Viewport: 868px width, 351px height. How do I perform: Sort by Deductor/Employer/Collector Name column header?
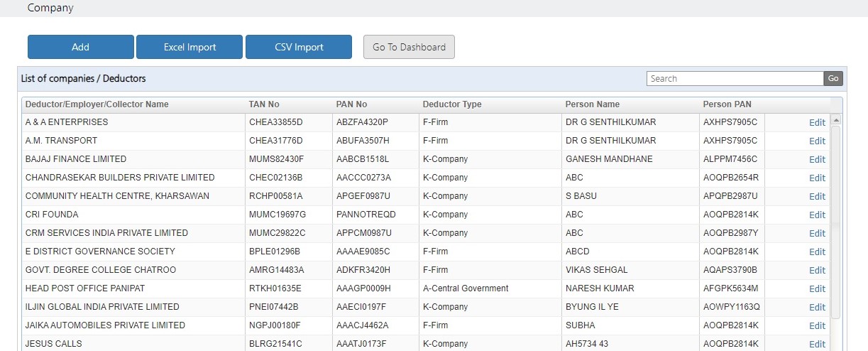pos(97,104)
